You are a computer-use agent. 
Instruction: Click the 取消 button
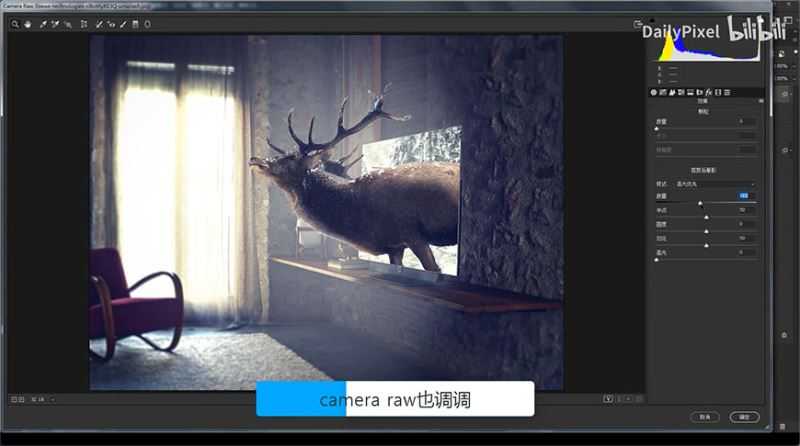[x=704, y=416]
